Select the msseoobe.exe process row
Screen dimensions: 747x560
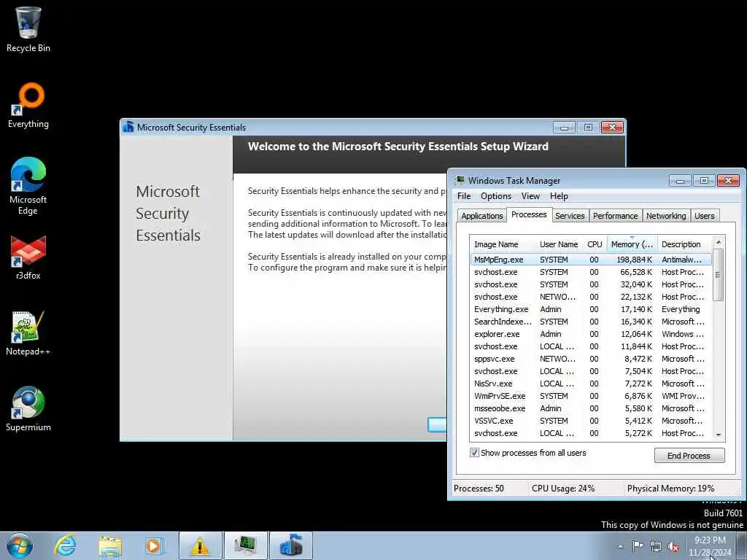click(590, 408)
